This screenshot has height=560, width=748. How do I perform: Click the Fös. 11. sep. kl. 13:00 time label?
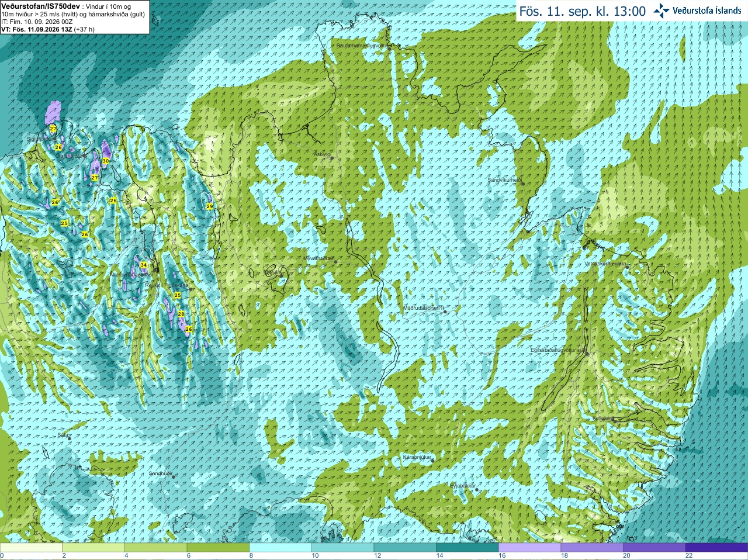click(583, 11)
